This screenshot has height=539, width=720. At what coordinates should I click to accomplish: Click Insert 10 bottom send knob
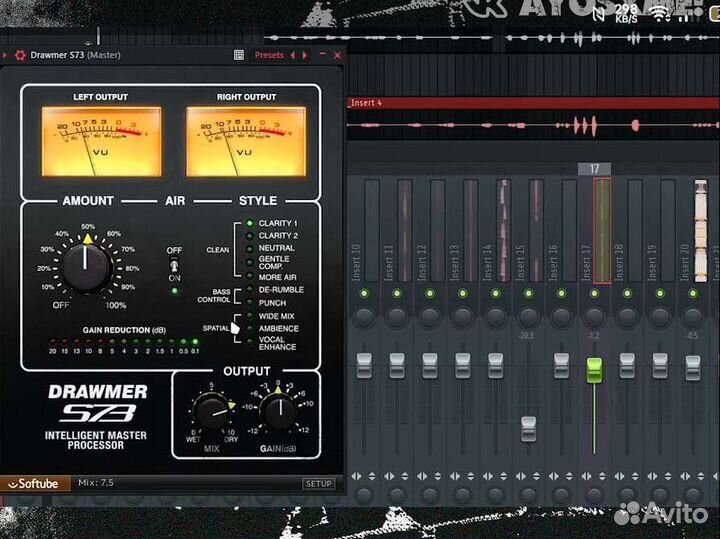364,495
